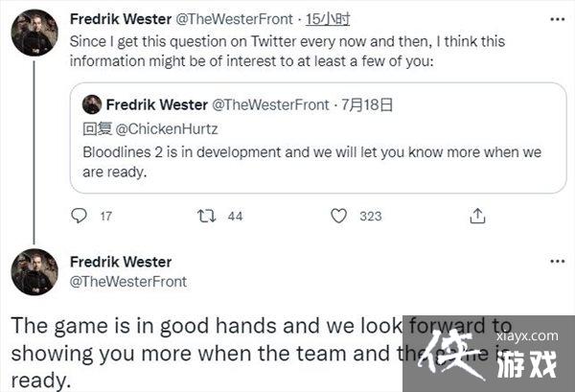Viewport: 575px width, 392px height.
Task: Click Fredrik Wester's avatar on the second tweet
Action: point(34,271)
